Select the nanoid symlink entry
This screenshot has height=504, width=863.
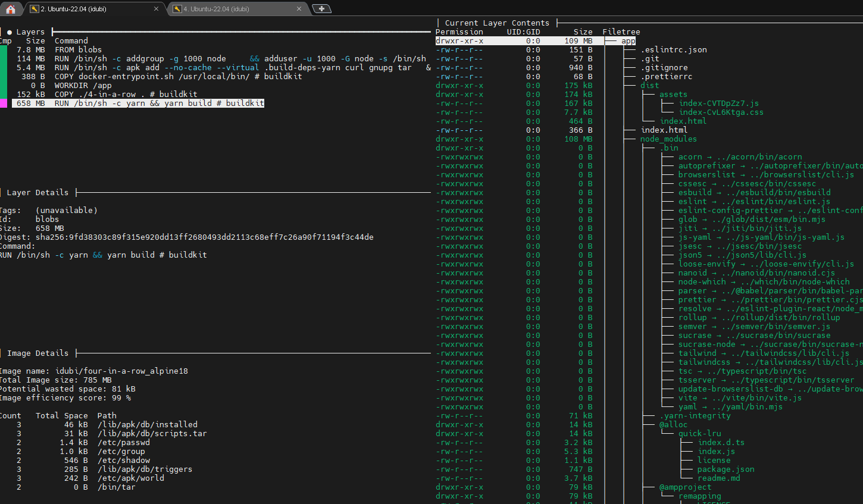[x=757, y=273]
